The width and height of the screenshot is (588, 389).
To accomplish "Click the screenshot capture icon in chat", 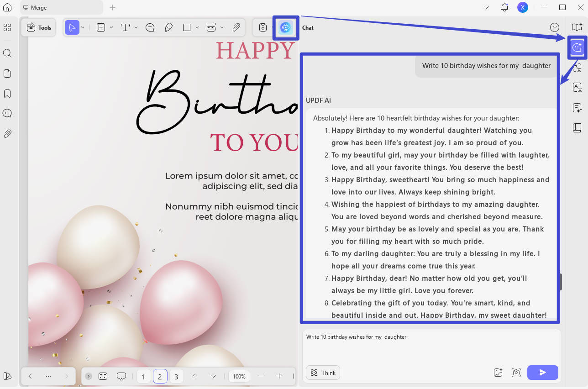I will 516,373.
